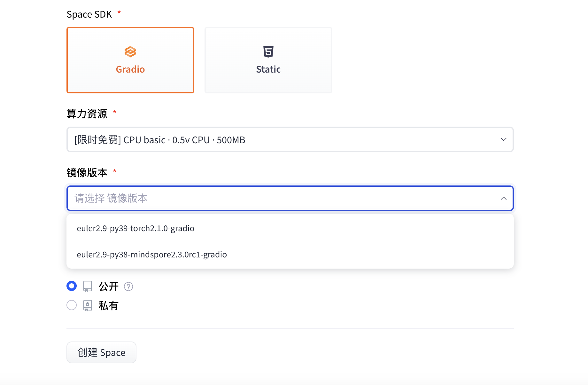Click the public repository icon beside 公开
Viewport: 588px width, 385px height.
88,286
